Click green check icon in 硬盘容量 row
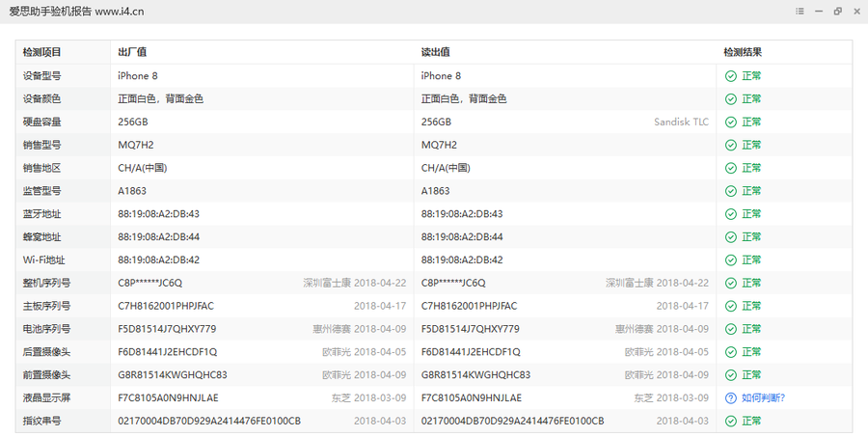 [x=731, y=122]
